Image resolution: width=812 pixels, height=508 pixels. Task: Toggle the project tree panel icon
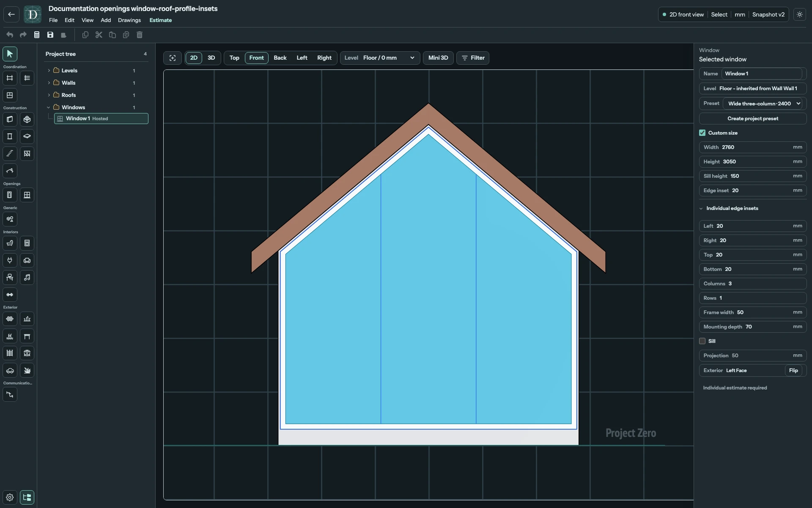(x=27, y=497)
